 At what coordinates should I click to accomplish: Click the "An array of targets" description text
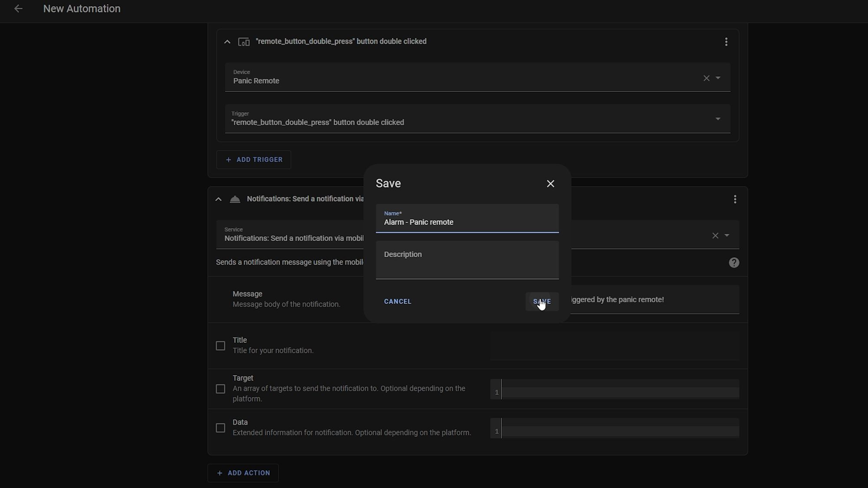click(x=349, y=393)
